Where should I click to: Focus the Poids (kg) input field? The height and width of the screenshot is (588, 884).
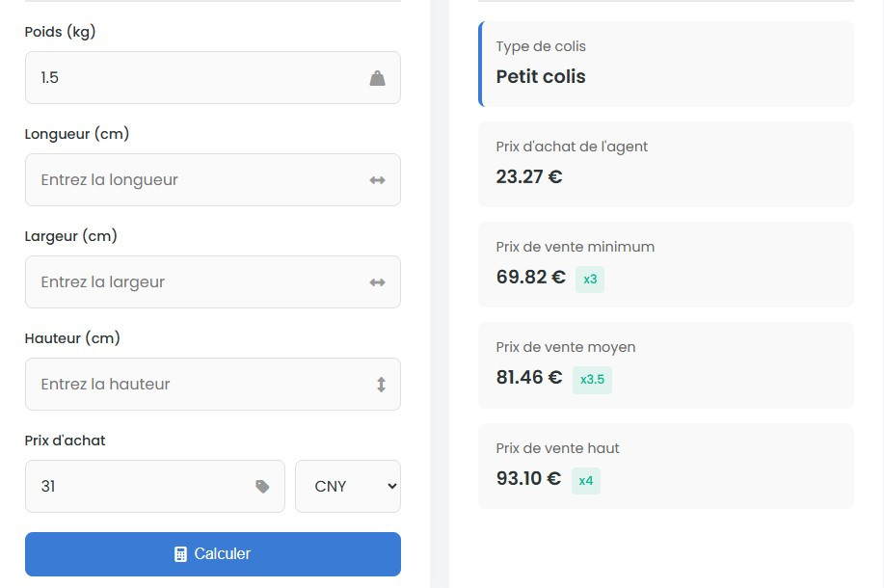pos(193,78)
